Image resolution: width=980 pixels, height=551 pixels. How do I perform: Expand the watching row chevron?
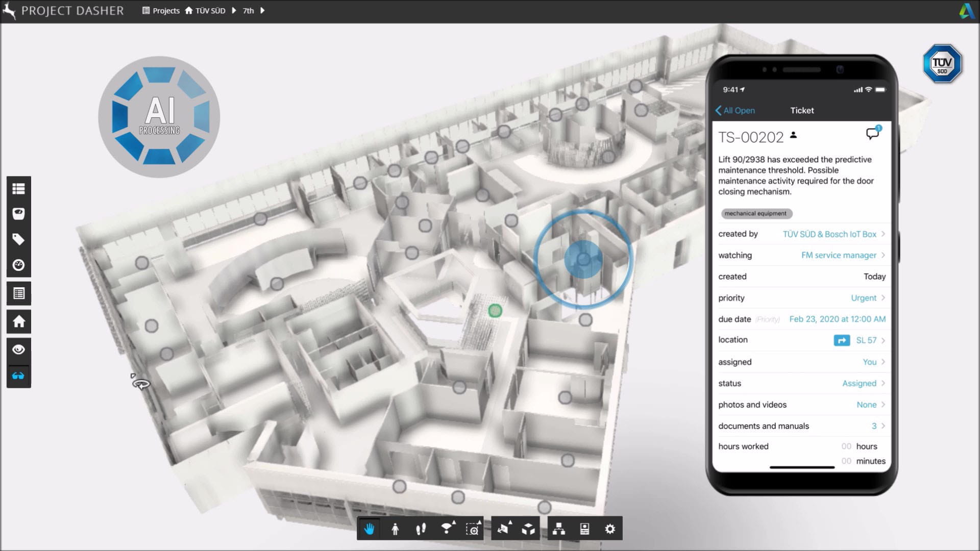click(x=883, y=255)
